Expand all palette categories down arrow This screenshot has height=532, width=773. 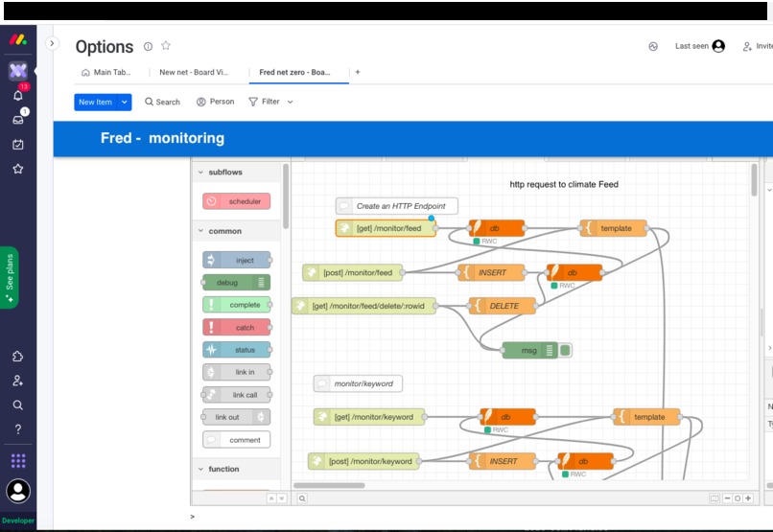point(282,498)
